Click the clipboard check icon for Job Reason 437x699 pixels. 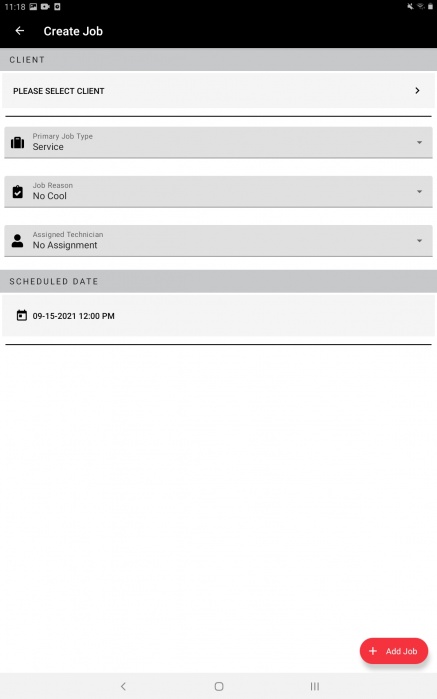[17, 192]
